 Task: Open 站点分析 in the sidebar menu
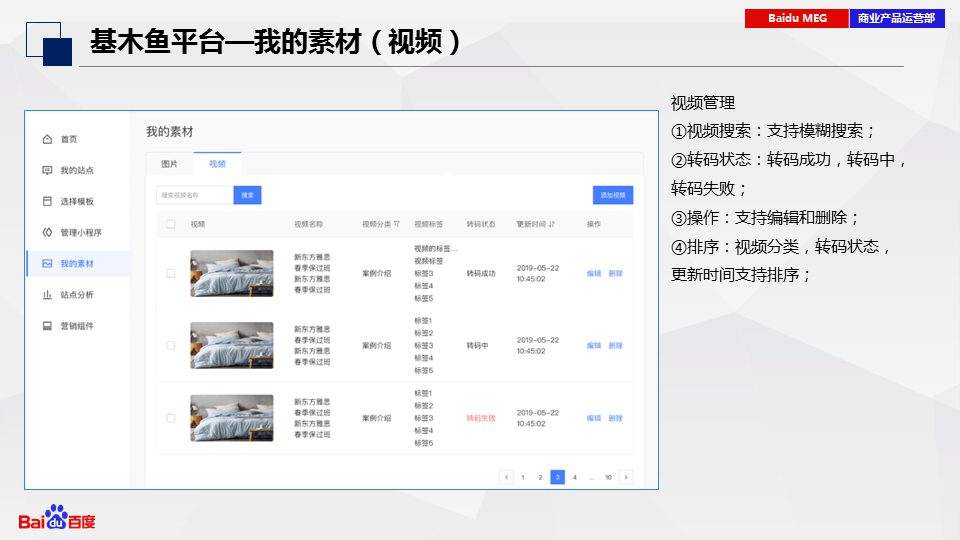77,294
